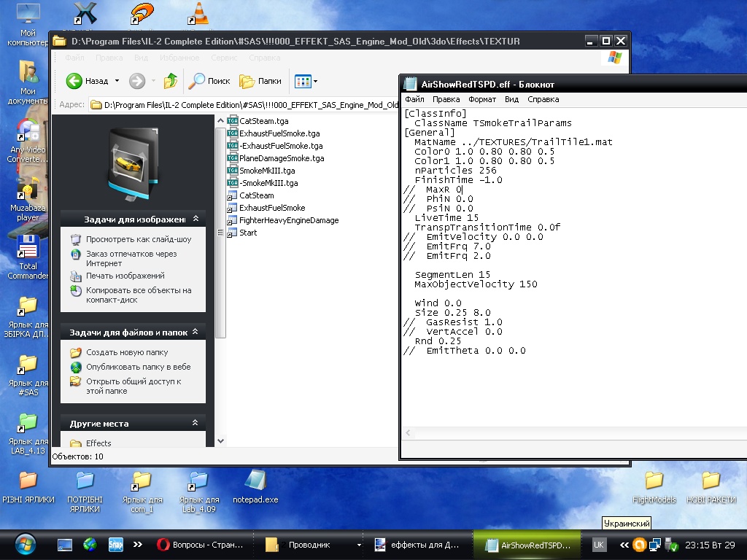Open the Views (Вид) dropdown in Explorer toolbar
Image resolution: width=747 pixels, height=560 pixels.
coord(306,81)
